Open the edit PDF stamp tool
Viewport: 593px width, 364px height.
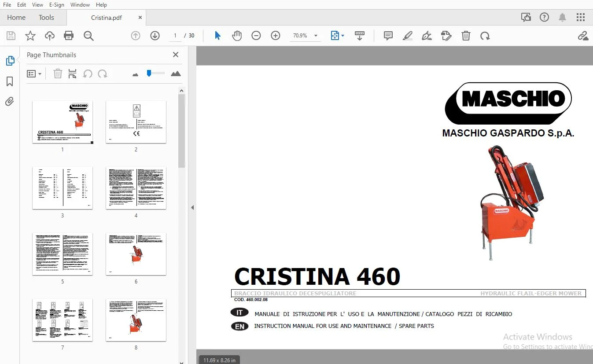446,36
